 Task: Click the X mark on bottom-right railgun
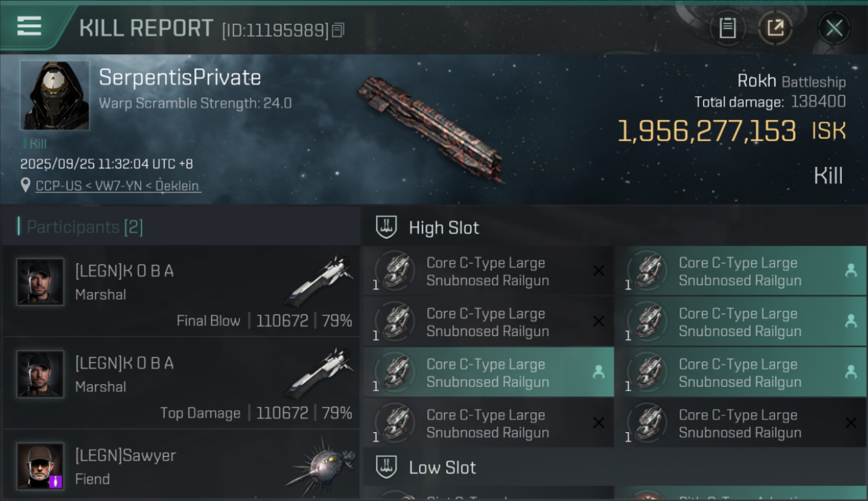point(851,423)
